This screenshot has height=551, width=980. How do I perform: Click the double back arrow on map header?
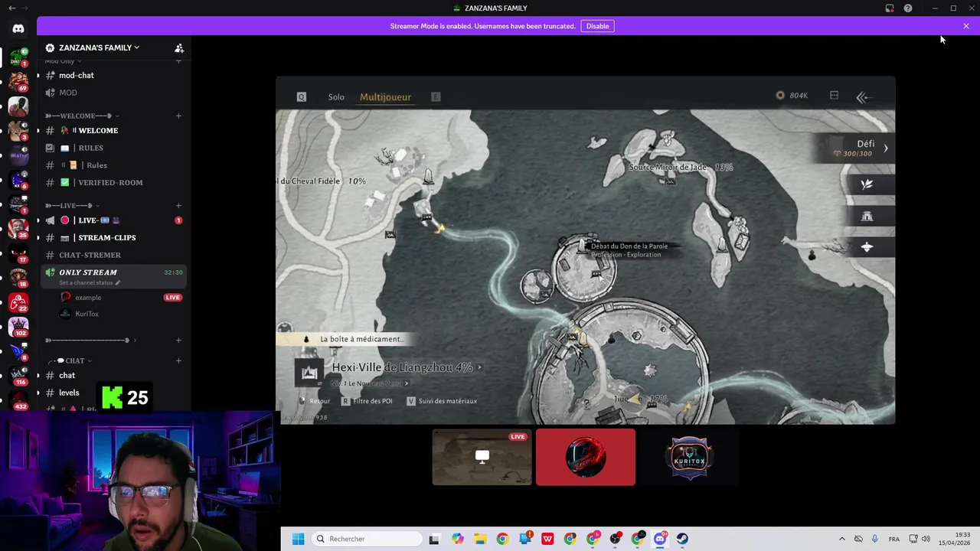point(863,97)
